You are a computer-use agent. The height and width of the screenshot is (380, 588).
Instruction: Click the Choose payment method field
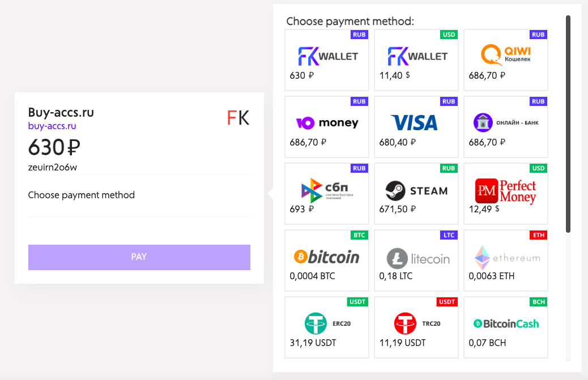139,195
